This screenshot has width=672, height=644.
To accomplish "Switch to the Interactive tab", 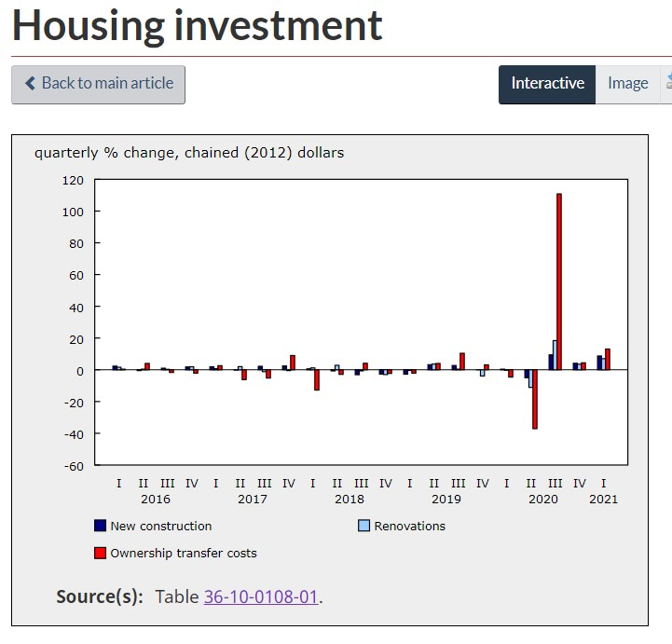I will [547, 84].
